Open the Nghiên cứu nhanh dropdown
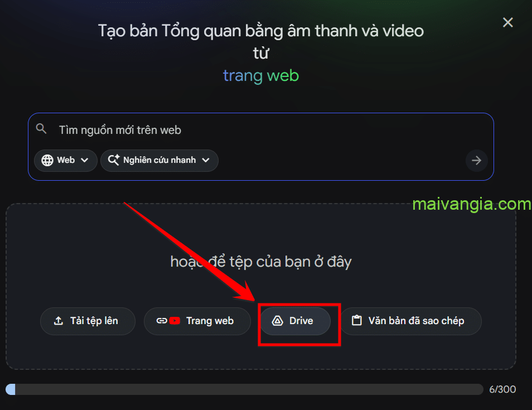The image size is (532, 410). point(159,160)
